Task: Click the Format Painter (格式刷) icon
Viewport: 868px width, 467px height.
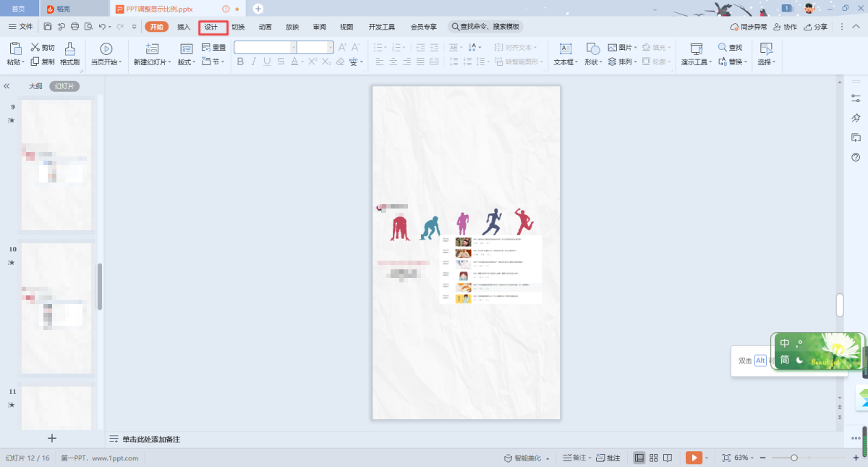Action: click(x=69, y=49)
